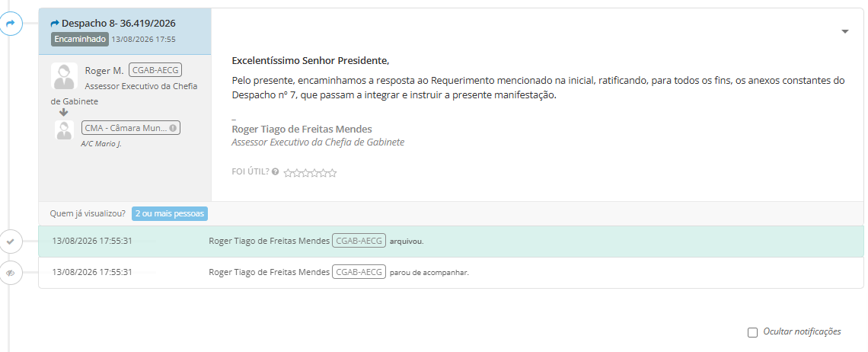This screenshot has height=352, width=868.
Task: Click the info icon in CMA - Câmara Mun tag
Action: pyautogui.click(x=173, y=128)
